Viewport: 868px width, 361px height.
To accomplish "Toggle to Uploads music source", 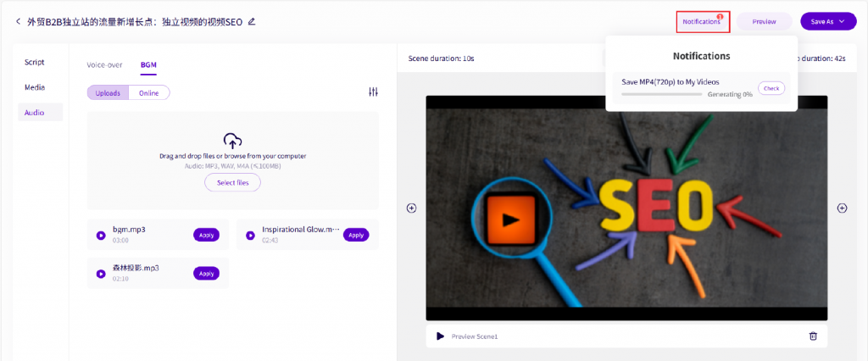I will (x=108, y=93).
